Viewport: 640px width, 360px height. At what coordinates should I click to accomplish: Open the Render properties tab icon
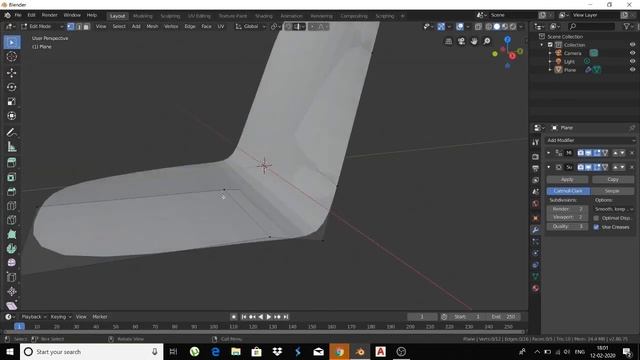click(536, 157)
